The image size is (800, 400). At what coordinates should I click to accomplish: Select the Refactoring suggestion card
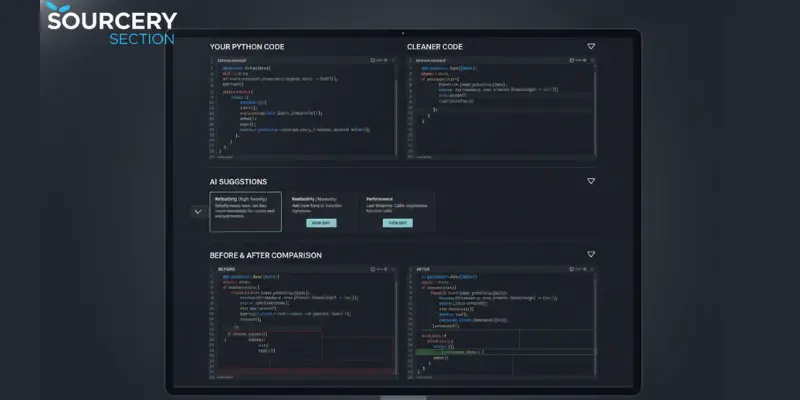(245, 212)
